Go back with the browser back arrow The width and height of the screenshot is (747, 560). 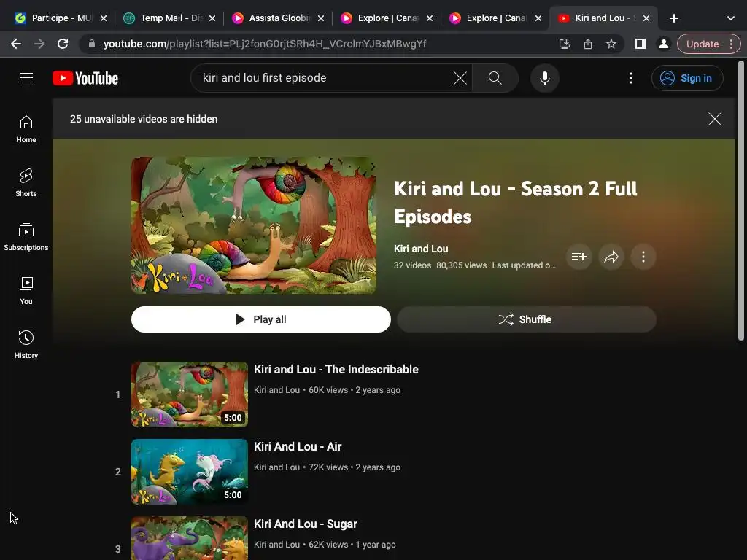click(16, 44)
